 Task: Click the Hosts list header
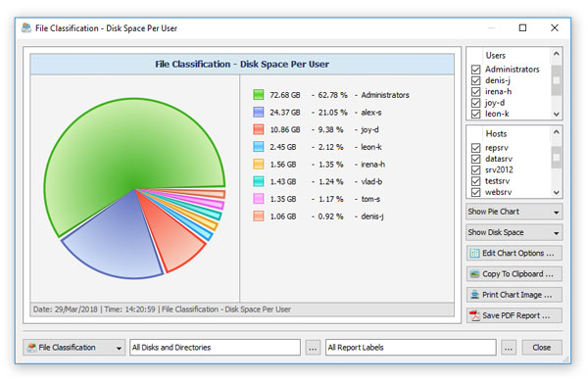tap(496, 134)
